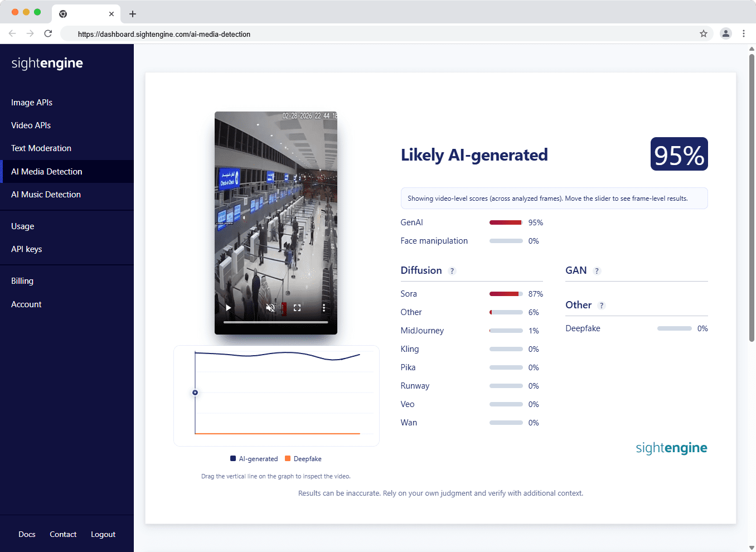The image size is (756, 552).
Task: Click the video progress seek bar
Action: [x=275, y=322]
